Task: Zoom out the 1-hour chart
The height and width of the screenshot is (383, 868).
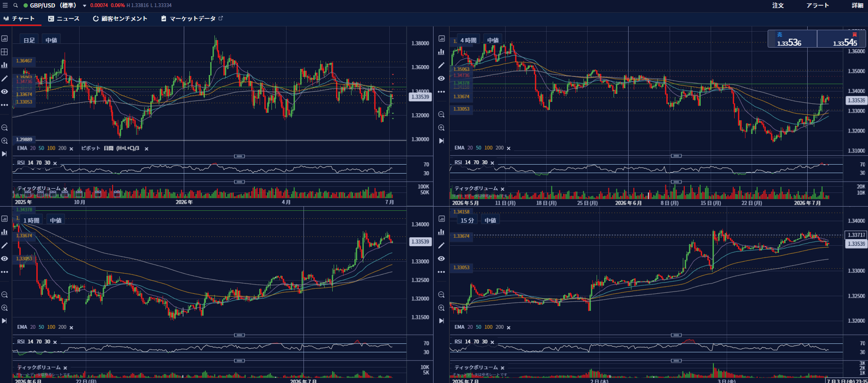Action: click(5, 295)
